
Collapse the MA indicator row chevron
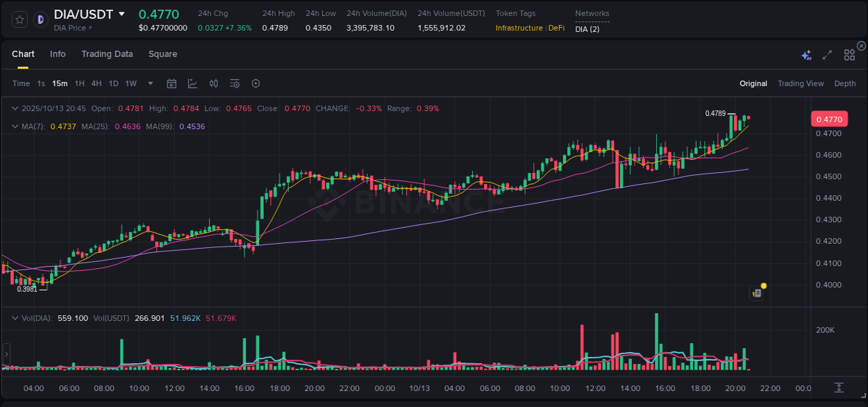point(13,126)
